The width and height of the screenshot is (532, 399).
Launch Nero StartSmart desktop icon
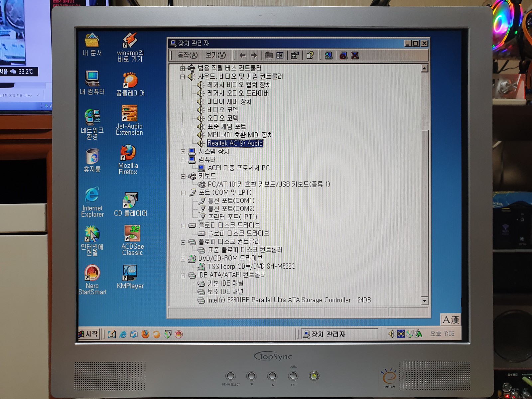pyautogui.click(x=92, y=280)
